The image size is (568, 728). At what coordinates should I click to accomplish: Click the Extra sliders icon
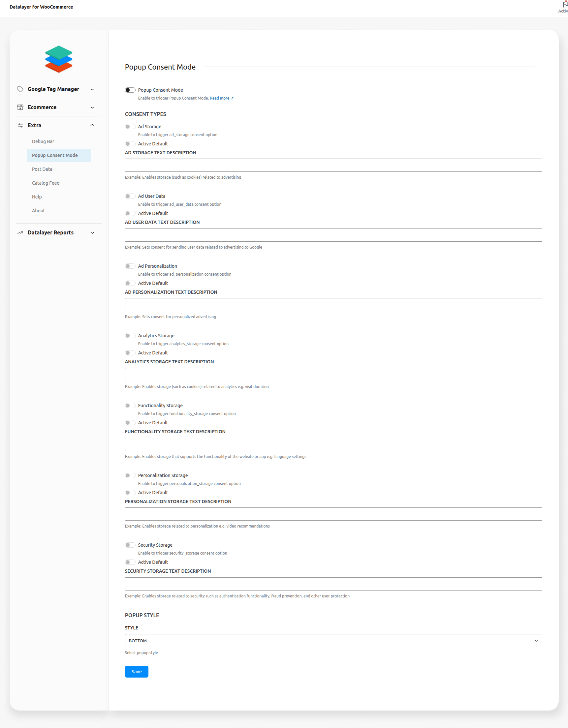tap(20, 125)
